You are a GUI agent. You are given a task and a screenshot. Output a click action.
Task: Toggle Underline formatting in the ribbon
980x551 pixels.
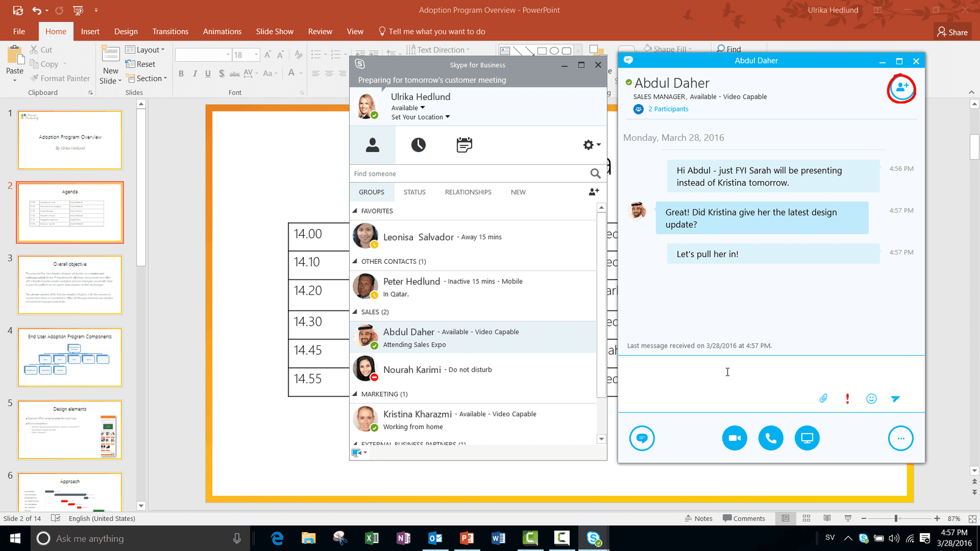(x=208, y=73)
